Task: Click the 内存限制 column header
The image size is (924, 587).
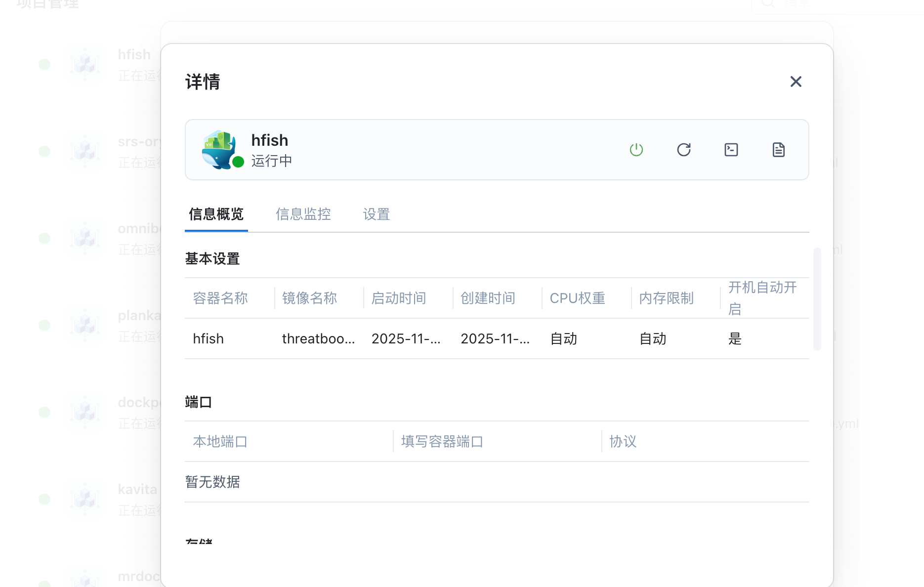Action: (666, 298)
